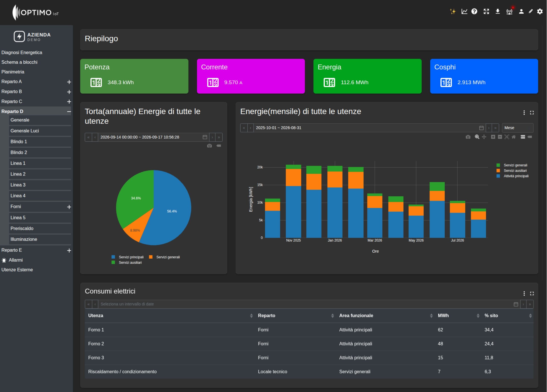Open the settings gear icon
This screenshot has width=547, height=392.
[540, 11]
